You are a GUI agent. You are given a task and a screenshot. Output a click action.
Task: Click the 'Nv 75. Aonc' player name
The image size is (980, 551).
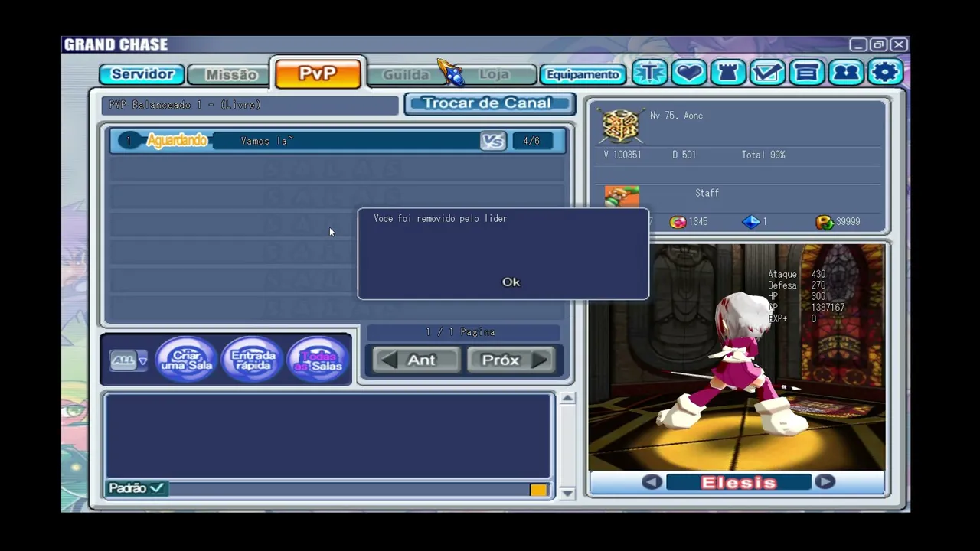676,116
